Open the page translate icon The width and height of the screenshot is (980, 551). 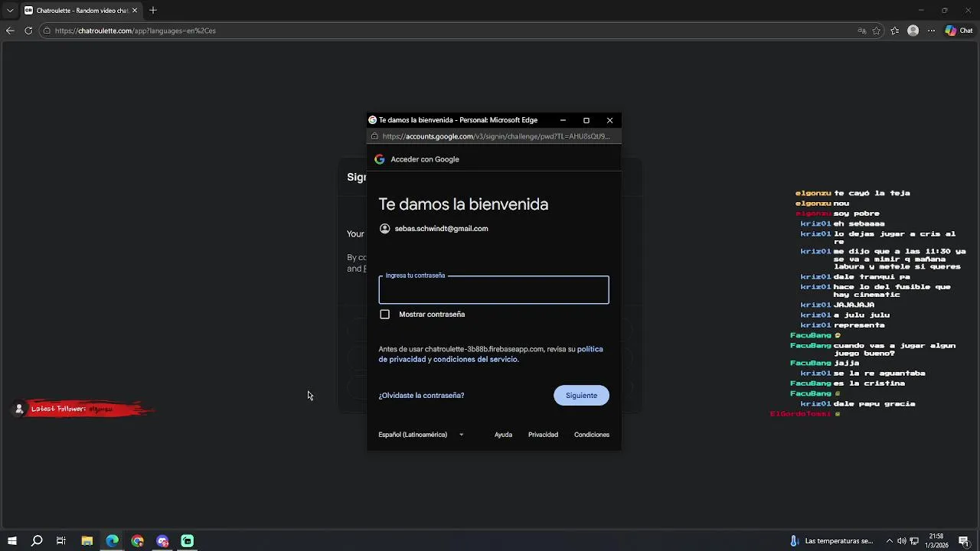click(862, 31)
